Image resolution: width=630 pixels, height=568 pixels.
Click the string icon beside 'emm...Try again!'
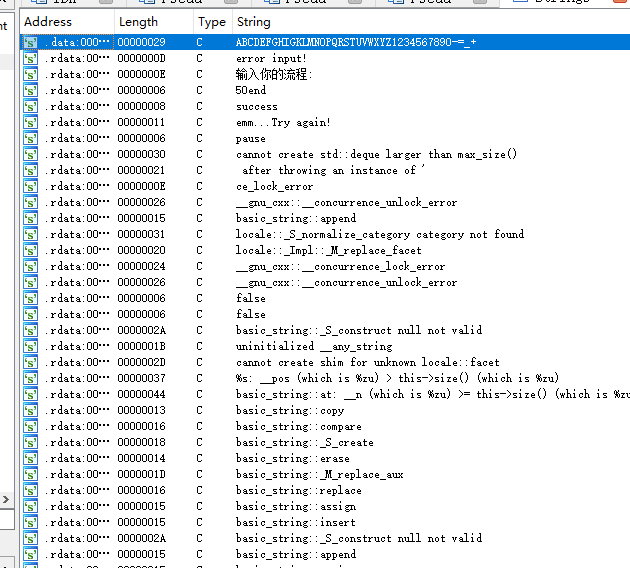31,123
